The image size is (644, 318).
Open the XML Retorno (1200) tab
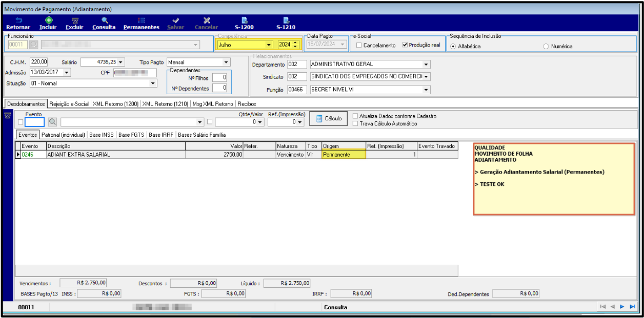[x=116, y=103]
